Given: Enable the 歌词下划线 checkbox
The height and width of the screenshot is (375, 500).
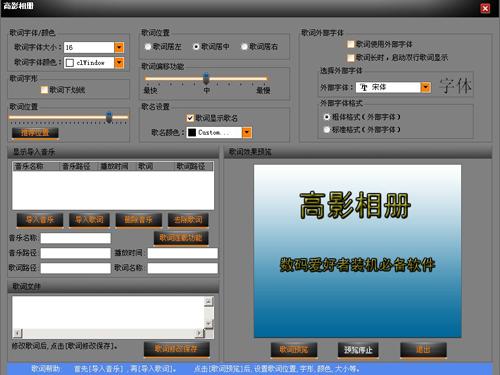Looking at the screenshot, I should pyautogui.click(x=44, y=90).
